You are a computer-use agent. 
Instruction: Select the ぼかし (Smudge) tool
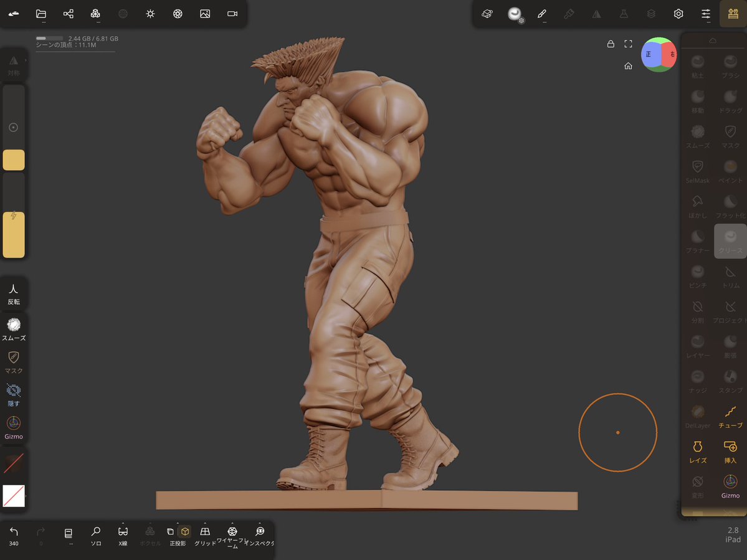click(x=697, y=206)
